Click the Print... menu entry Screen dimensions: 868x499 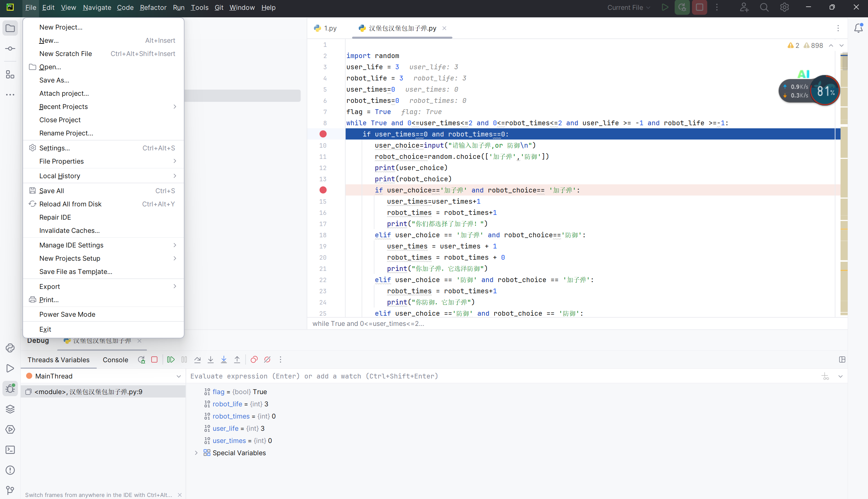pyautogui.click(x=103, y=300)
